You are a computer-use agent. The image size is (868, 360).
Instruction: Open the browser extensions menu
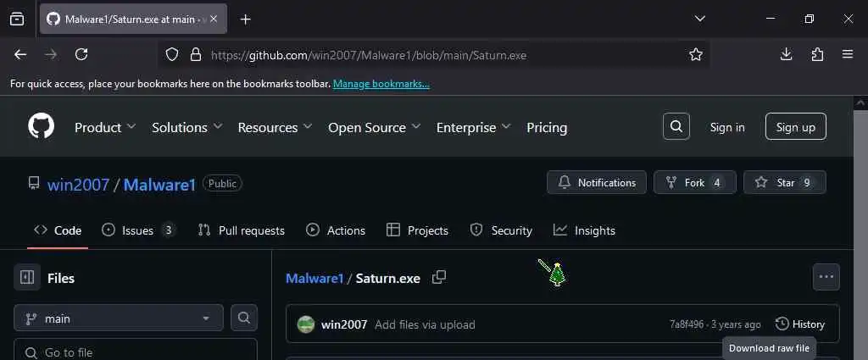coord(817,54)
